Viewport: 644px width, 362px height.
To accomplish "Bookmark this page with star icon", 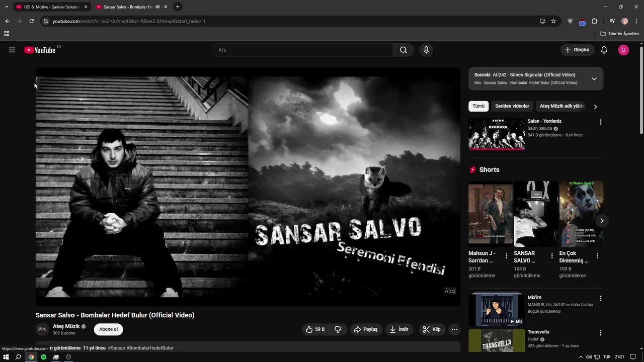I will click(553, 21).
